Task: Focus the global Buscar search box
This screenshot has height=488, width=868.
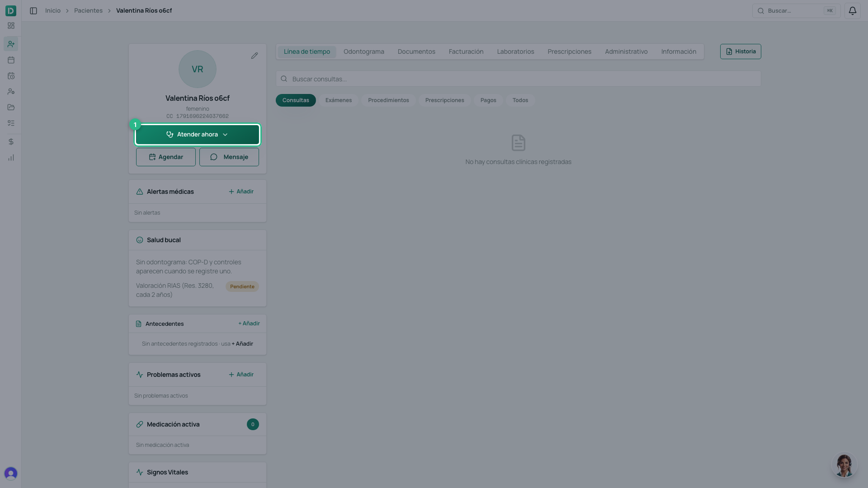Action: pyautogui.click(x=796, y=10)
